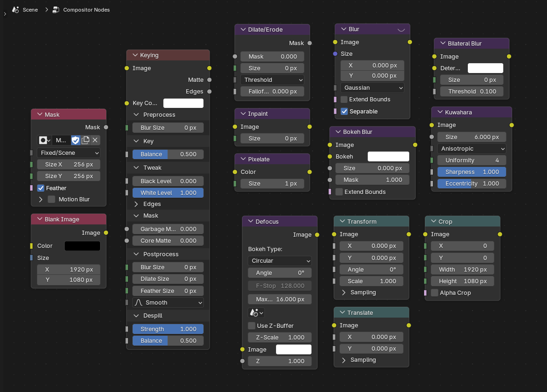
Task: Click Sharpness slider in Kuwahara node
Action: [471, 172]
